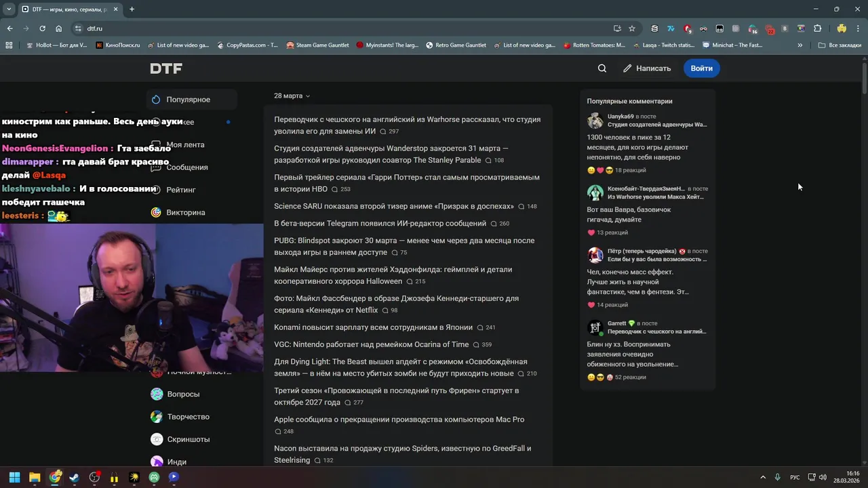Click the 359 comments counter on Nintendo article
Viewport: 868px width, 488px height.
pos(482,345)
